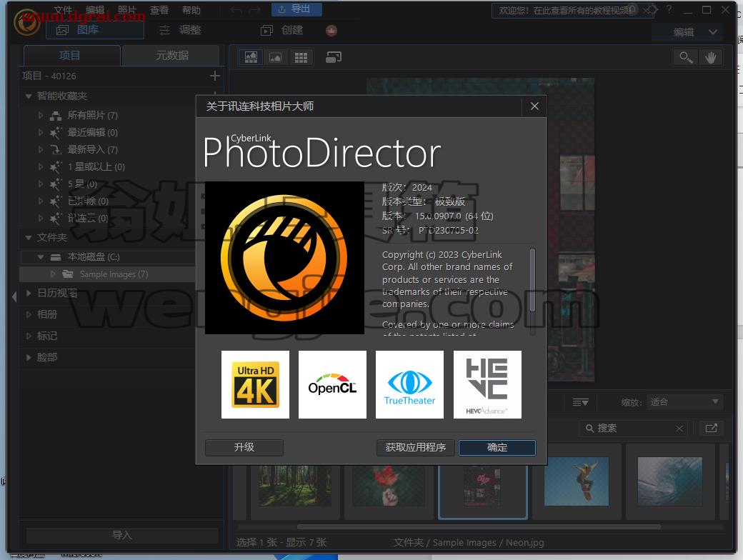Select the Sample Images (7) folder
This screenshot has width=743, height=560.
(x=114, y=274)
